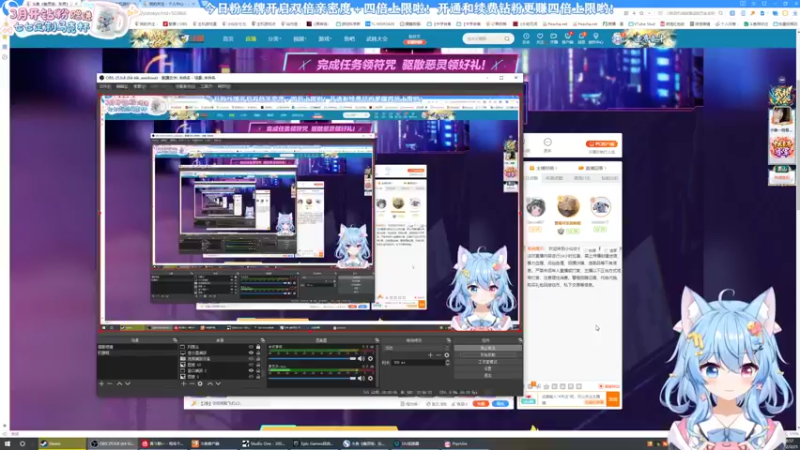Open watch history clock icon in Huya header
Image resolution: width=800 pixels, height=450 pixels.
click(526, 38)
